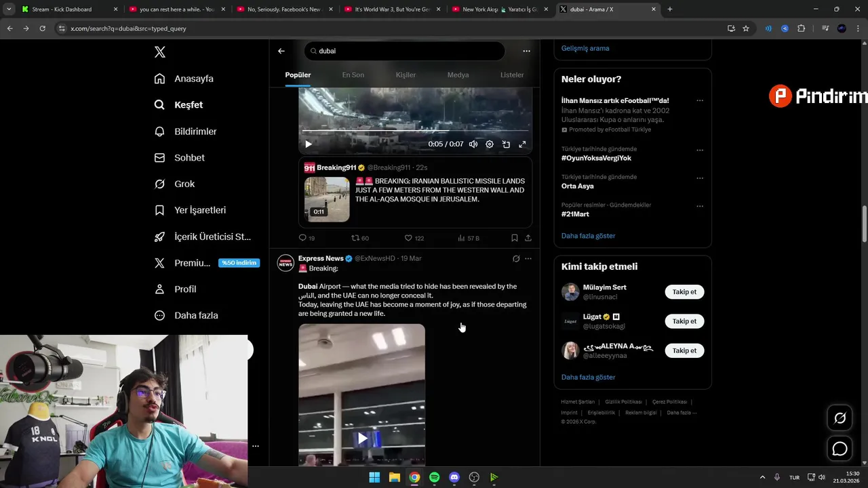Open the floating chat messages button
The image size is (868, 488).
840,449
